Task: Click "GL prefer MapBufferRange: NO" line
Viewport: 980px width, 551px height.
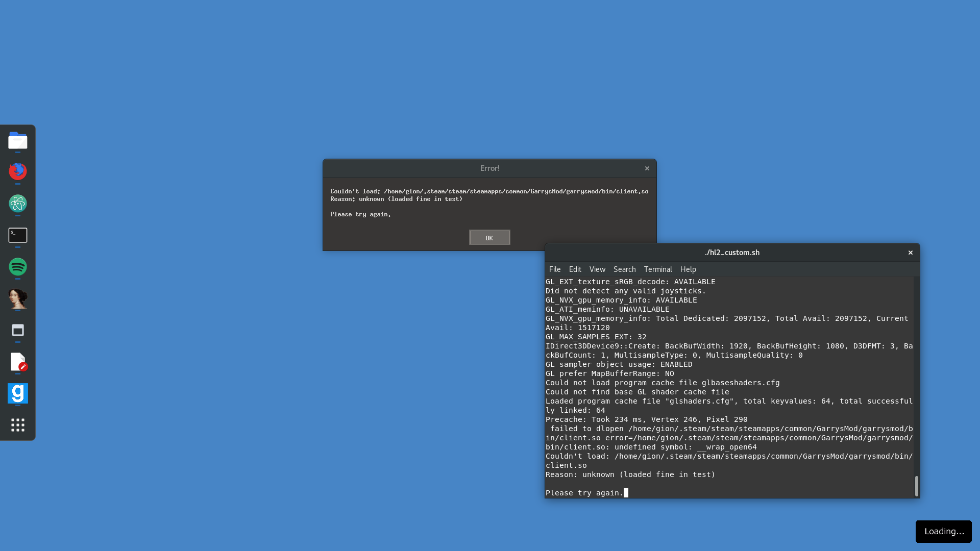Action: pos(609,373)
